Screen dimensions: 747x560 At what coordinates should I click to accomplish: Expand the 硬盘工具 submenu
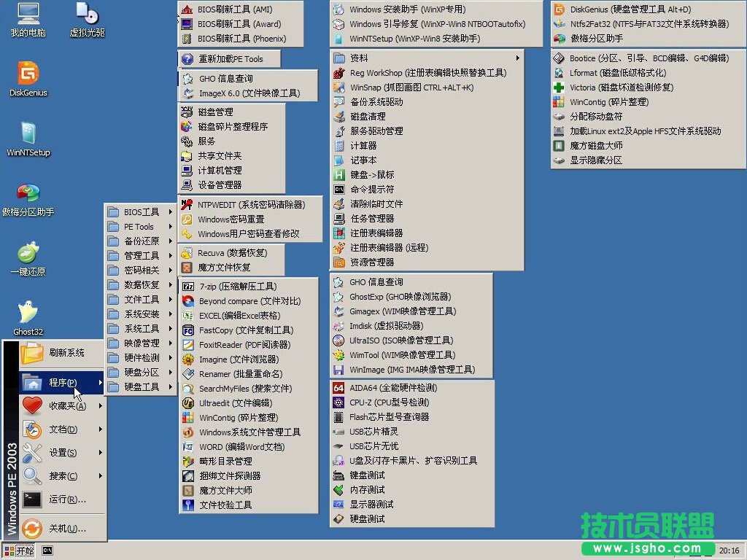pyautogui.click(x=141, y=387)
